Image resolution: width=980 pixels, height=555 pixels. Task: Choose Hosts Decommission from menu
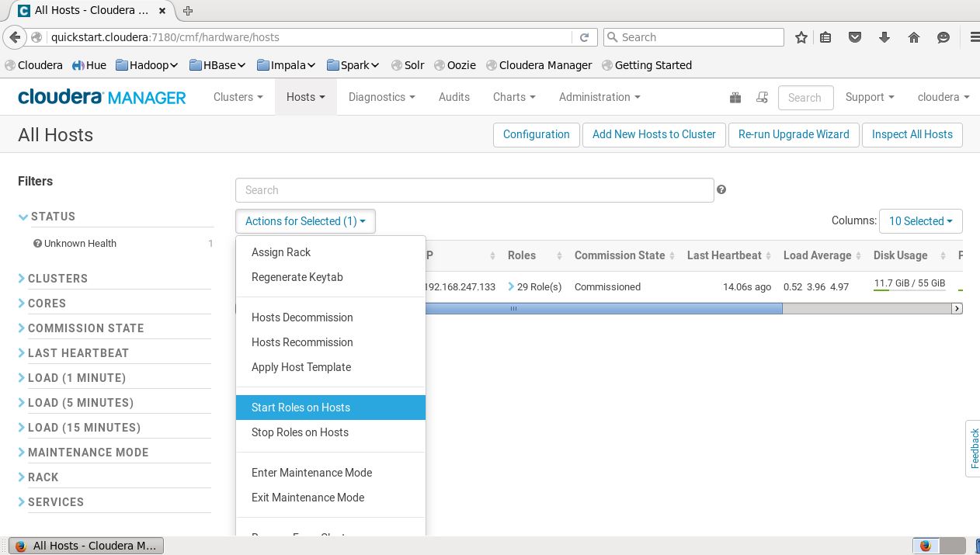(x=302, y=317)
